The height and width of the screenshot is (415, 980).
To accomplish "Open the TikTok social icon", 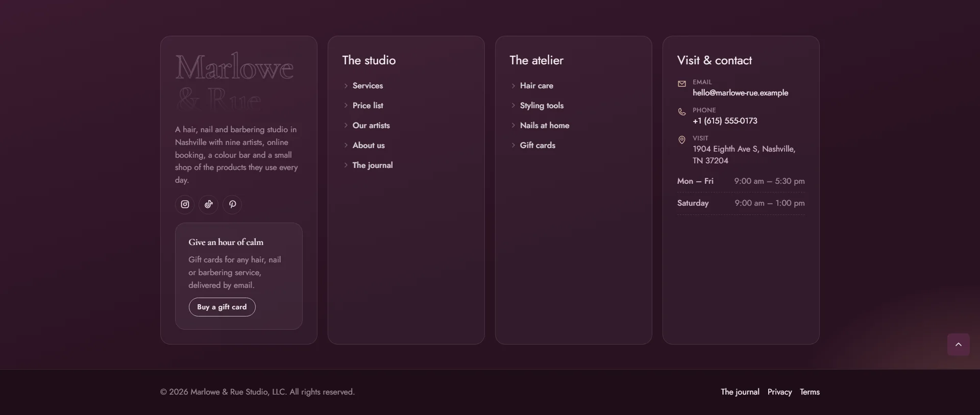I will point(208,204).
